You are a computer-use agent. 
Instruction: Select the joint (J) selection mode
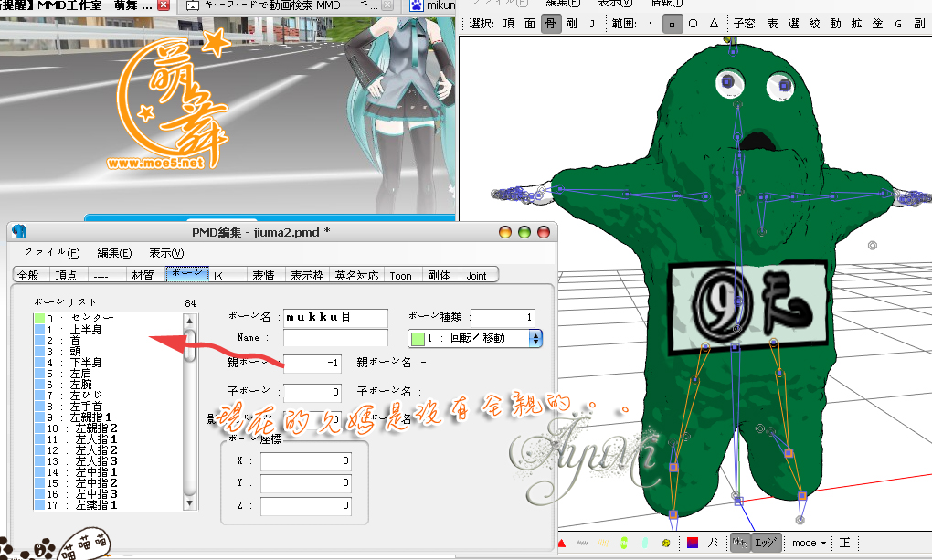point(592,24)
